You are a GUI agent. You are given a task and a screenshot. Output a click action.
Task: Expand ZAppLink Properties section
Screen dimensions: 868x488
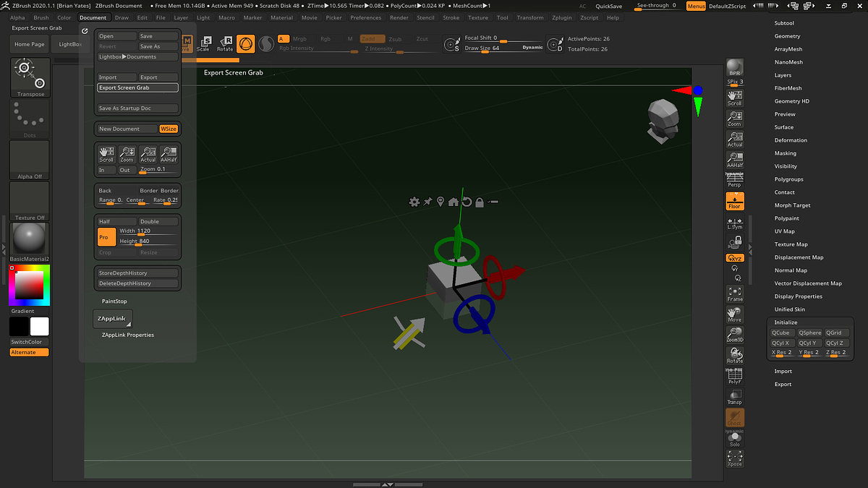pos(128,335)
